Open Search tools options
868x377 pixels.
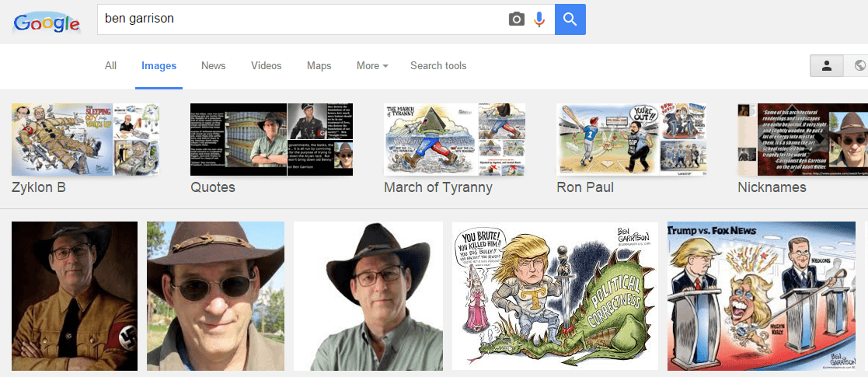click(437, 66)
